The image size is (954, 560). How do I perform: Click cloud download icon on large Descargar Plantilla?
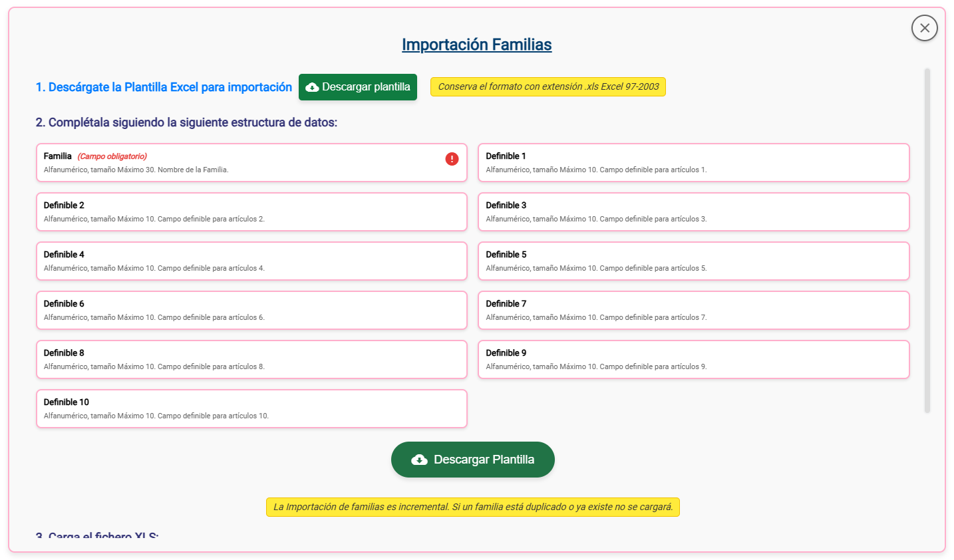tap(419, 460)
